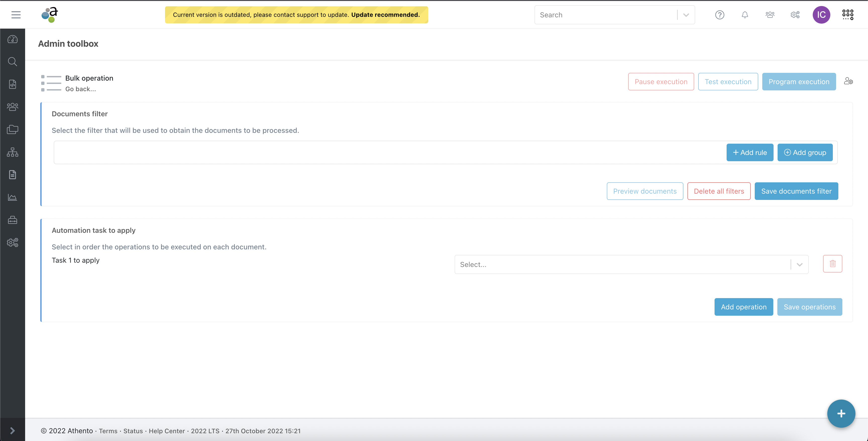Open the IC user avatar menu
This screenshot has width=868, height=441.
coord(821,15)
